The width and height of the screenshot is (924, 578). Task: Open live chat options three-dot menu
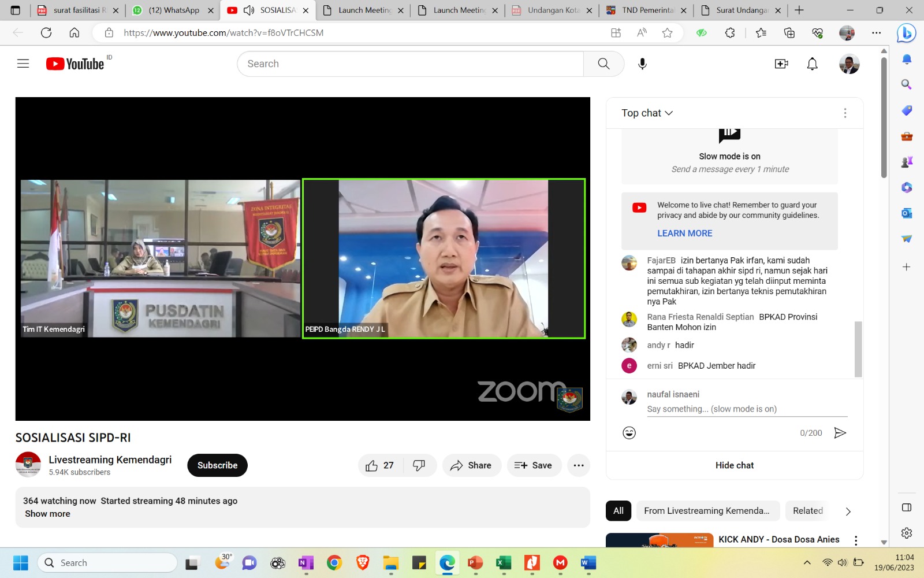(x=845, y=113)
